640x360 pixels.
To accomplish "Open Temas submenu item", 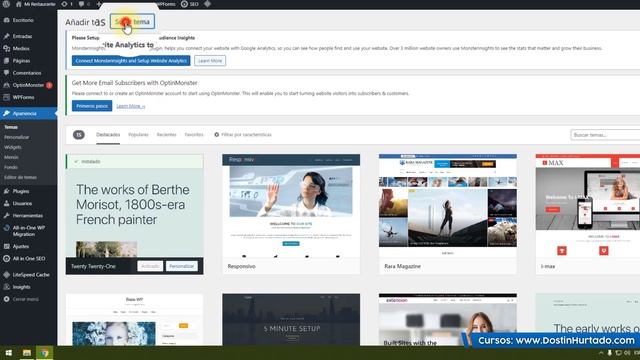I will tap(11, 127).
